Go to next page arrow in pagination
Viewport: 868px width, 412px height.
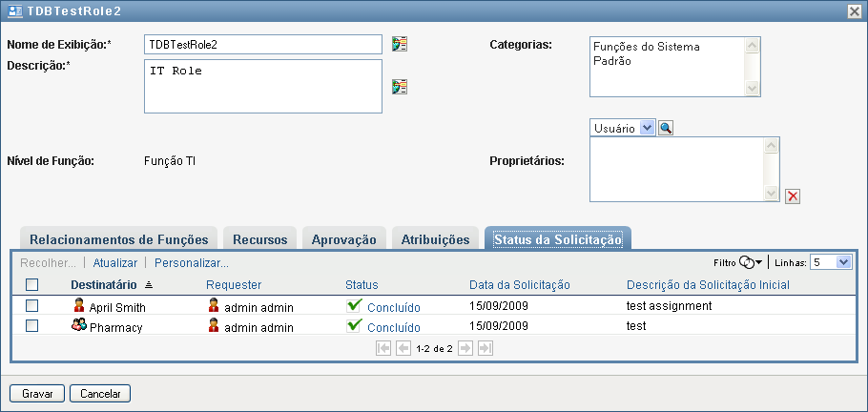[x=465, y=349]
